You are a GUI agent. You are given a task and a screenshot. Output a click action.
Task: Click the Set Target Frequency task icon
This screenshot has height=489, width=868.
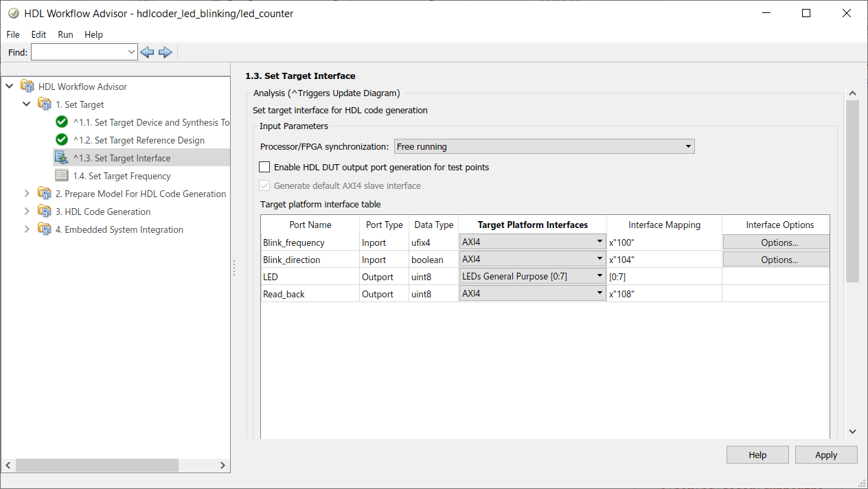click(x=62, y=176)
